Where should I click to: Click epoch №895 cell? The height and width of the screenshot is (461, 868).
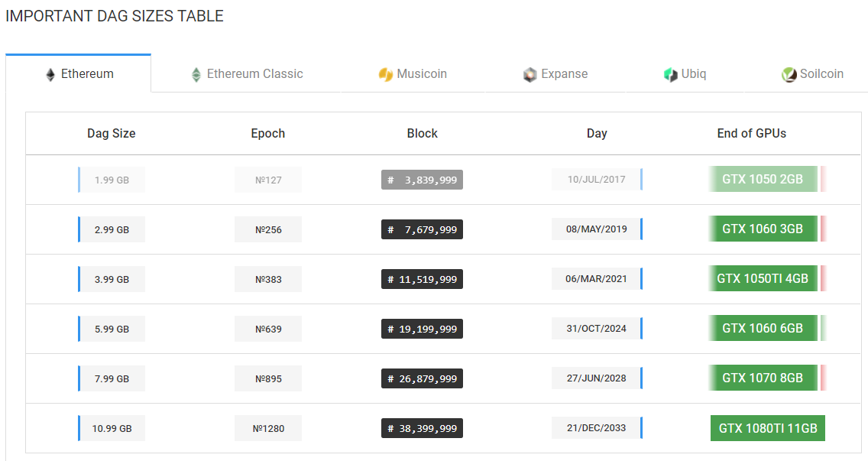pyautogui.click(x=268, y=378)
